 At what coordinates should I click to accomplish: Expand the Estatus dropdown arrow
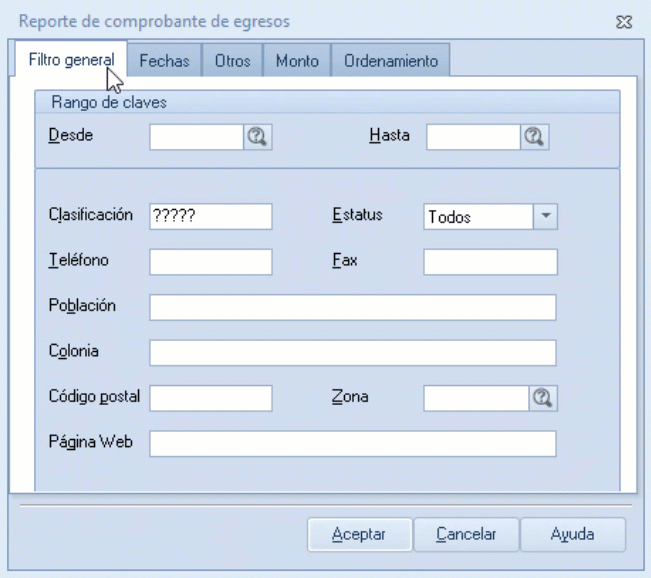click(545, 216)
